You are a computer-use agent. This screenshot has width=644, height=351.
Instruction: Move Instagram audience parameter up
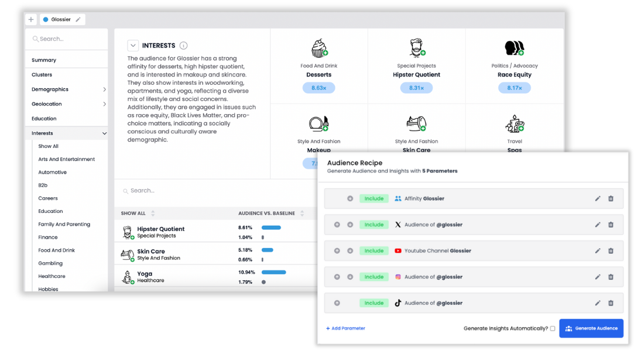click(x=337, y=277)
